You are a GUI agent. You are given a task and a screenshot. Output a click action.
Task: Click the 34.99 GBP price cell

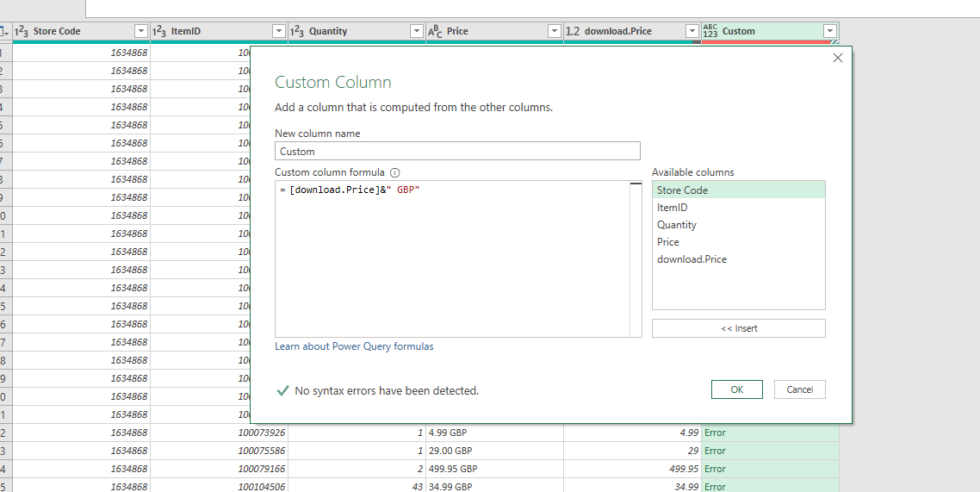coord(494,486)
